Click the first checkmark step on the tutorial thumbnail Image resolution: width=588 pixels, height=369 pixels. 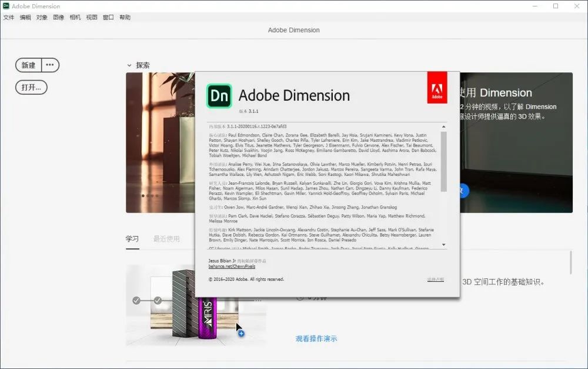coord(136,300)
